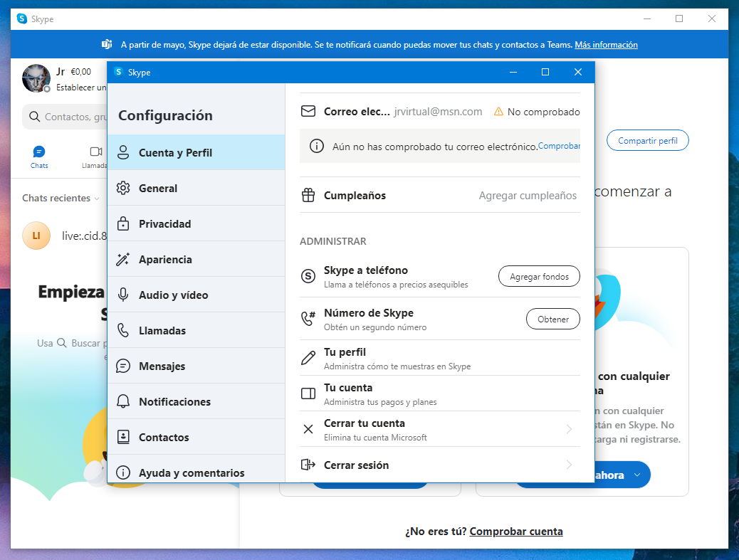Viewport: 739px width, 560px height.
Task: Click the Cumpleaños gift icon
Action: pos(308,195)
